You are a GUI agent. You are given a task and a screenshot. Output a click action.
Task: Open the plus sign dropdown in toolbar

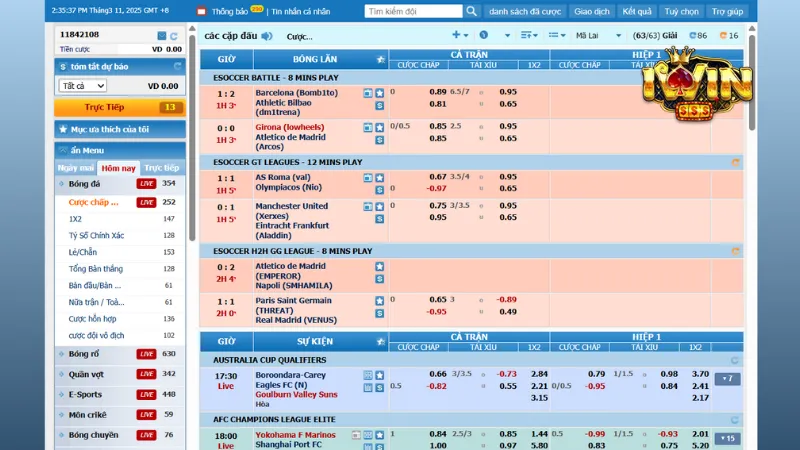[460, 35]
